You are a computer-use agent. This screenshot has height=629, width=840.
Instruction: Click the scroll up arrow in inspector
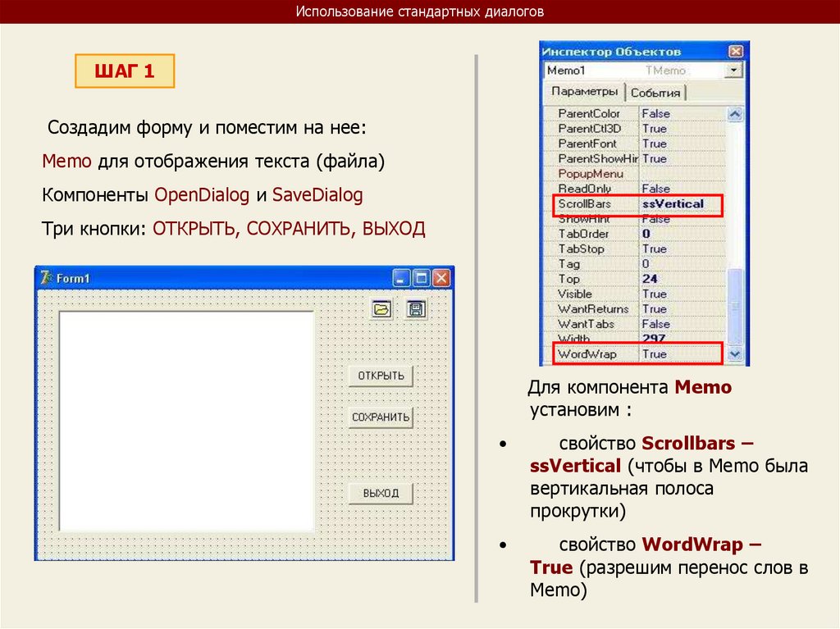[x=734, y=114]
